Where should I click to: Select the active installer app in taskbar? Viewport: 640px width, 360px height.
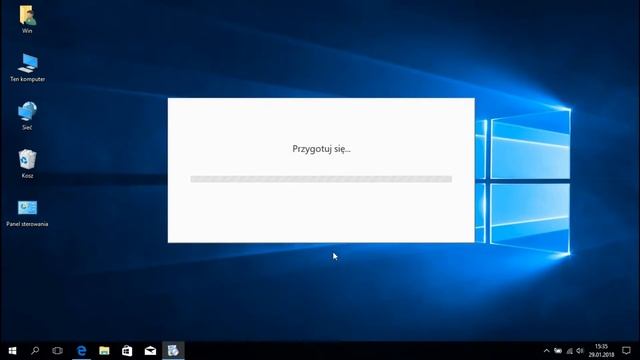tap(173, 351)
